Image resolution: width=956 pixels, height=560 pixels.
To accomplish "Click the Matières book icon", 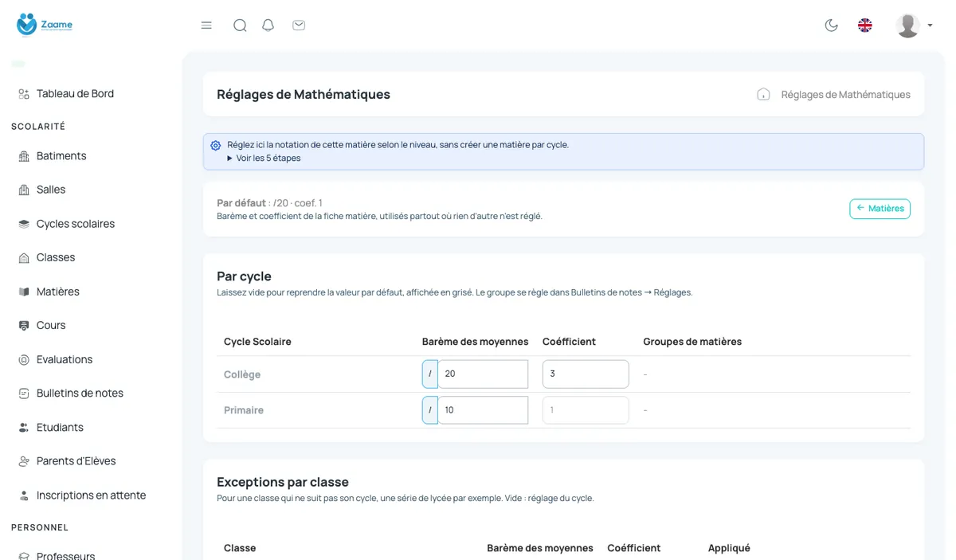I will [x=24, y=292].
